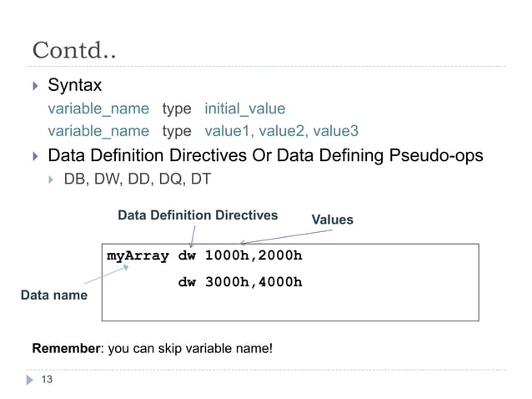Click the second code line dw 3000h,4000h
Viewport: 532px width, 399px height.
(240, 282)
